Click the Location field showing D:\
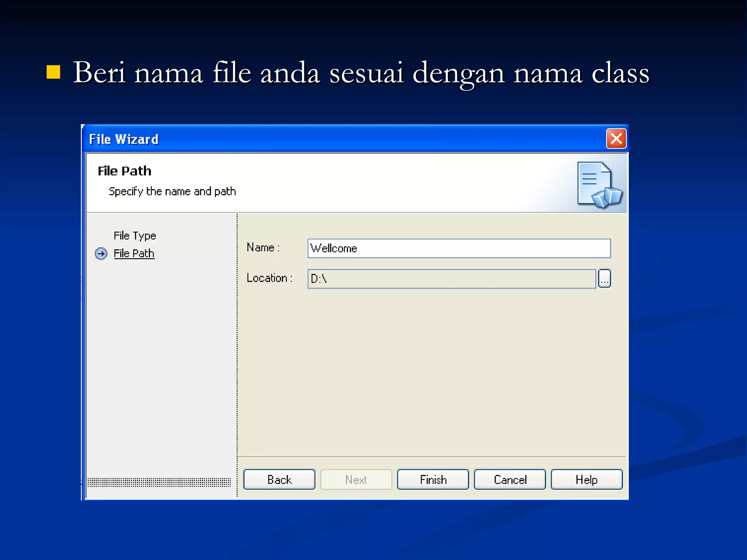This screenshot has width=747, height=560. (452, 279)
